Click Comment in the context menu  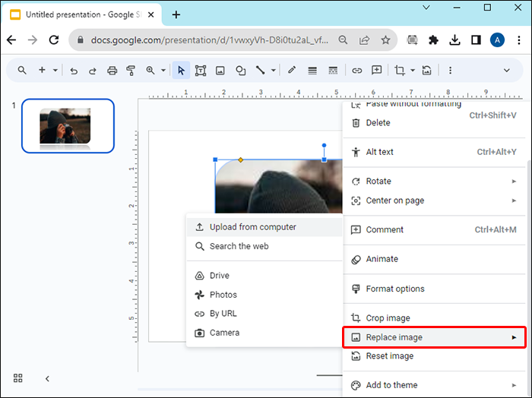point(434,229)
